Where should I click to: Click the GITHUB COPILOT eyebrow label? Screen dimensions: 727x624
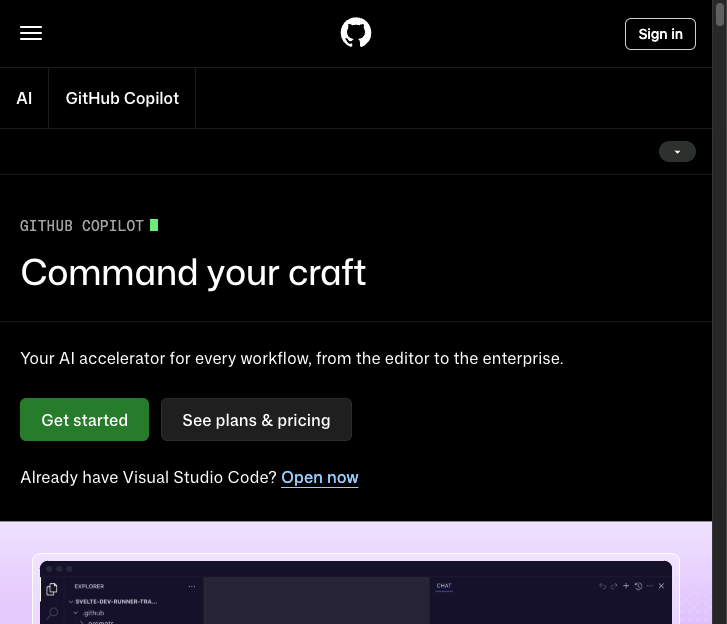(82, 226)
